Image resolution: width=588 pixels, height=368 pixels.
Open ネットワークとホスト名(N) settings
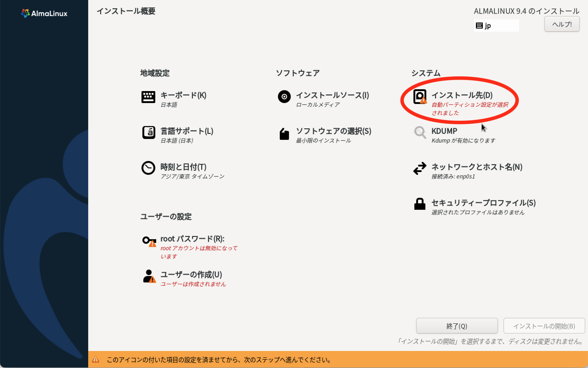point(477,167)
